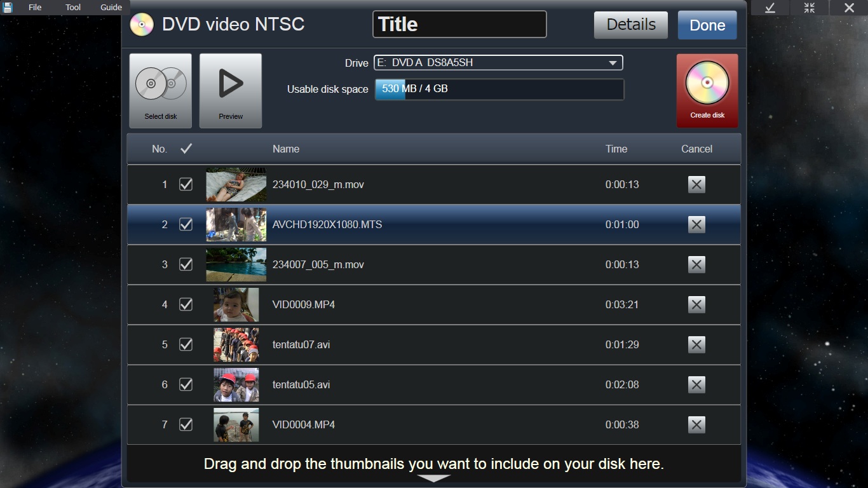This screenshot has width=868, height=488.
Task: Open the File menu
Action: click(35, 8)
